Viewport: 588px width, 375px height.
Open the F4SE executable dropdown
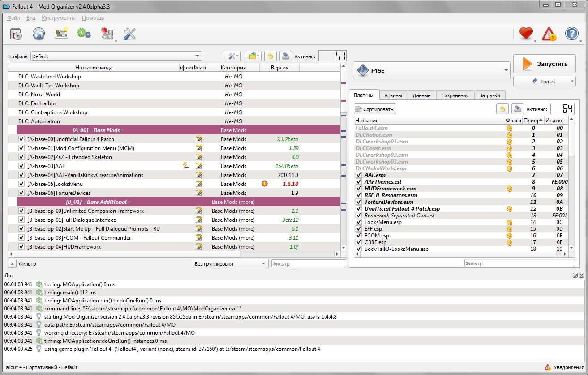[432, 70]
